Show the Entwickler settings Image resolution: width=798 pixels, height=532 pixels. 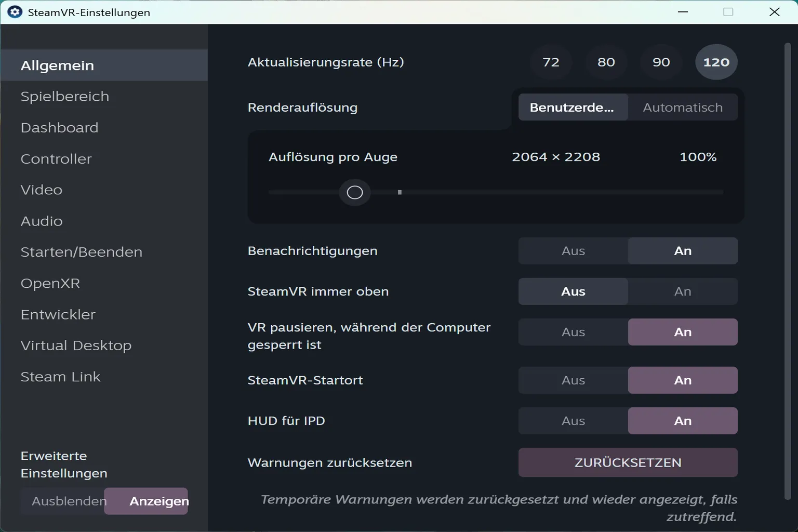tap(104, 314)
